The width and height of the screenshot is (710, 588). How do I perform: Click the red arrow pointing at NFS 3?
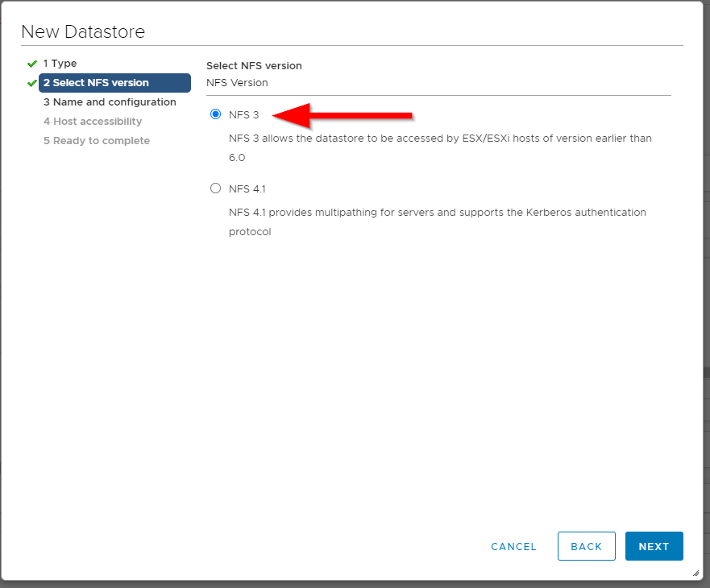pyautogui.click(x=347, y=115)
